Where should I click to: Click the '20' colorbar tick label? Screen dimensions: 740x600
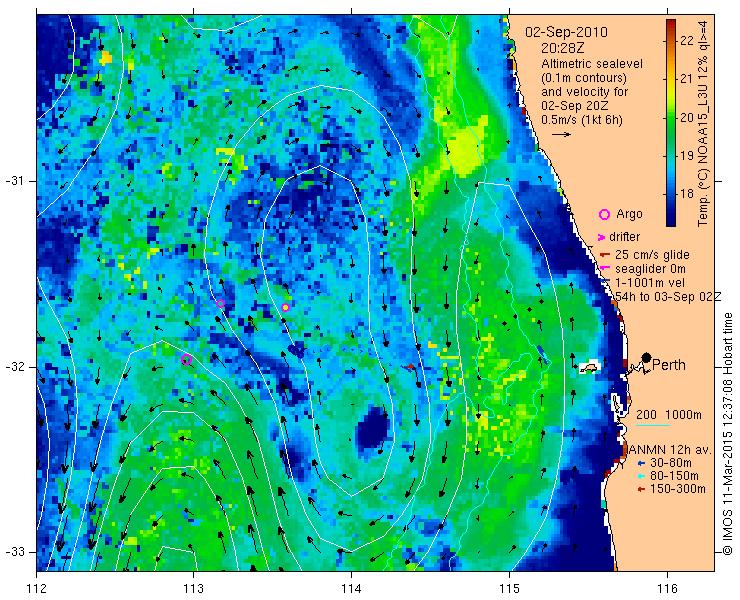(x=688, y=118)
